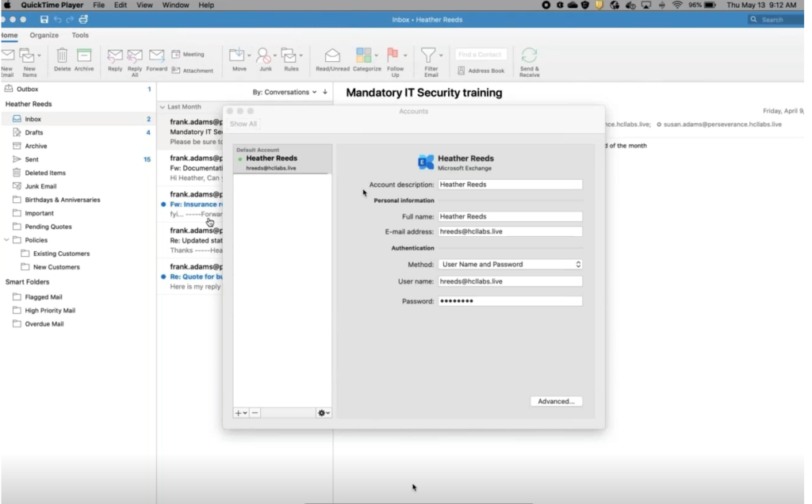Screen dimensions: 812x504
Task: Click the Forward envelope icon
Action: (156, 55)
